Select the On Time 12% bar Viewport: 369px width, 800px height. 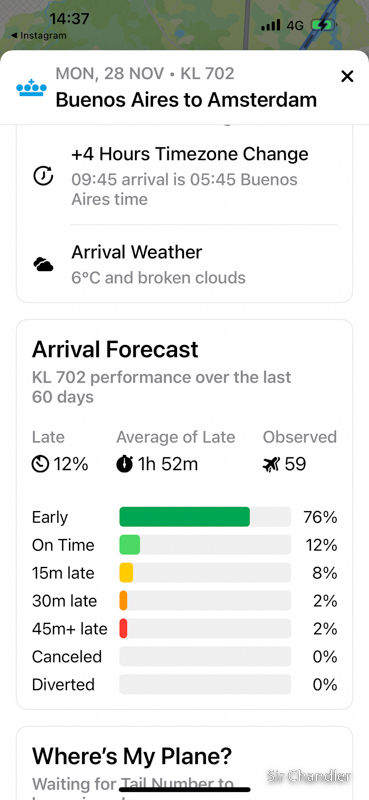click(x=205, y=545)
